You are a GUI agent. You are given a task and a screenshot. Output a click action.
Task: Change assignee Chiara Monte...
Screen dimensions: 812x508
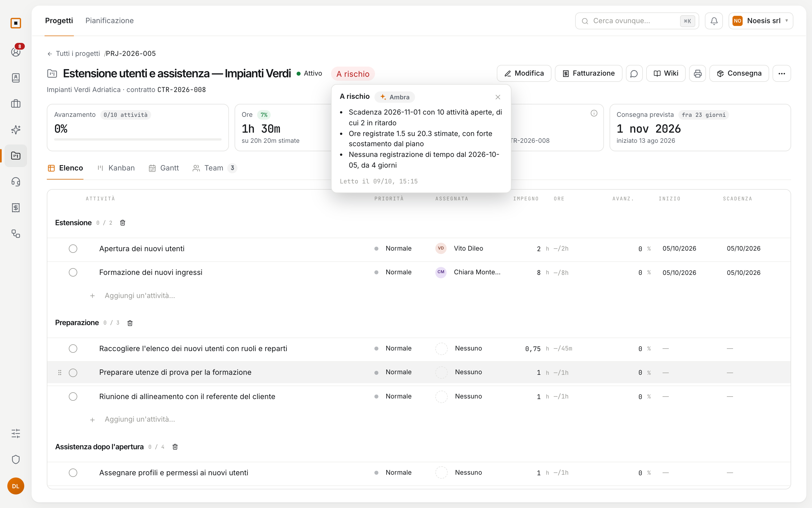(x=468, y=272)
